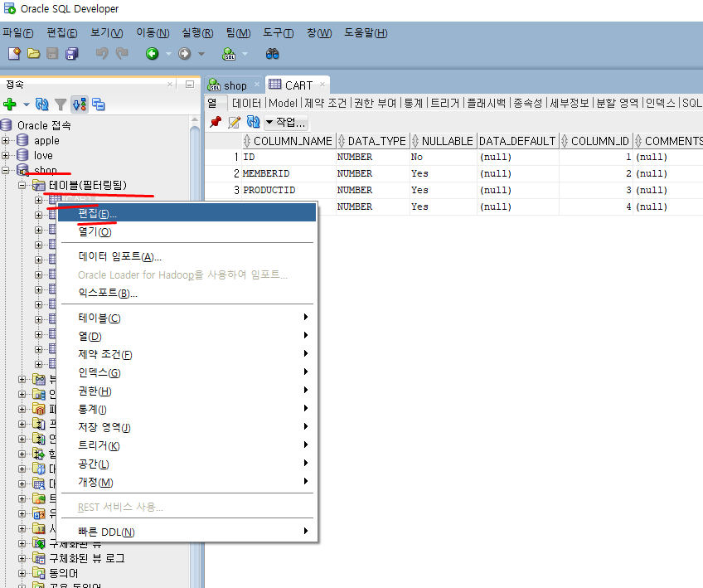Open dropdown arrow beside Forward button
Screen dimensions: 703x588
click(x=201, y=54)
